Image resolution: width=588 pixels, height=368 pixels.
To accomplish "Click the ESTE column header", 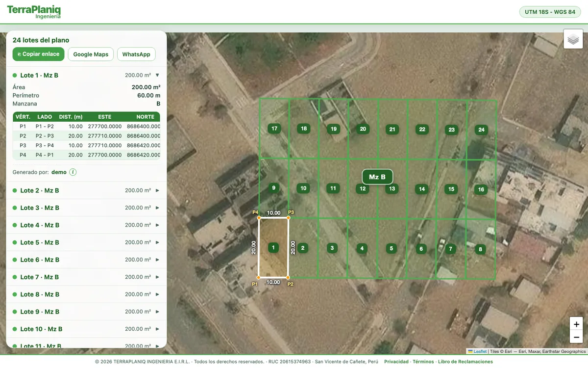I will click(104, 117).
